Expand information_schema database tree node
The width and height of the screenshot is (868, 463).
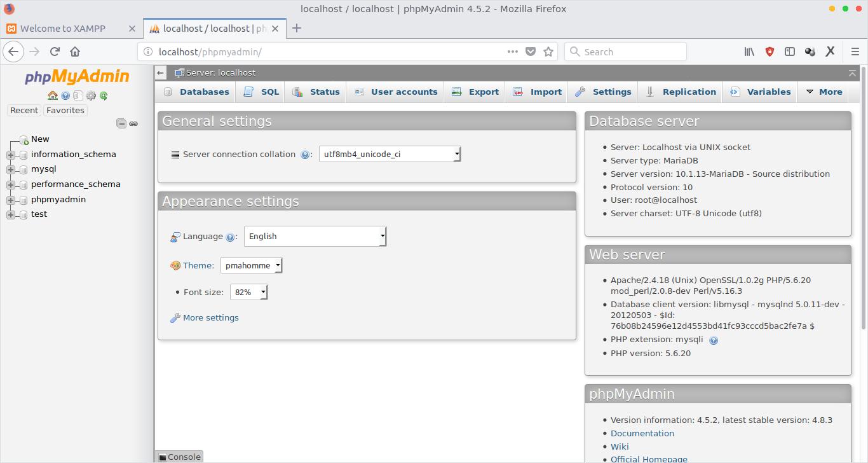tap(11, 155)
